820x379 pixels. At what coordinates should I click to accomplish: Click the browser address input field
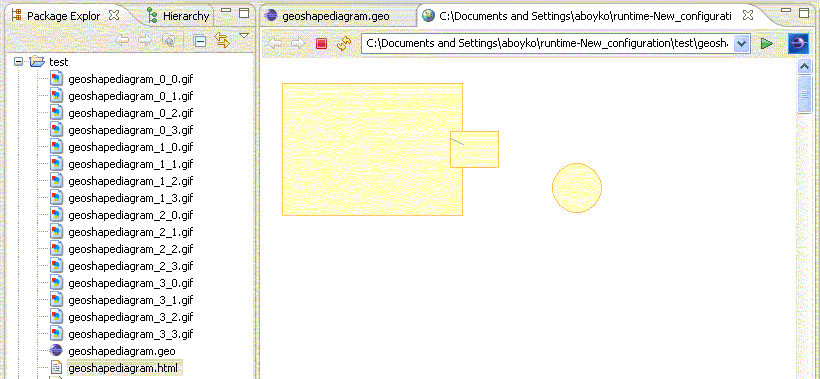(548, 44)
